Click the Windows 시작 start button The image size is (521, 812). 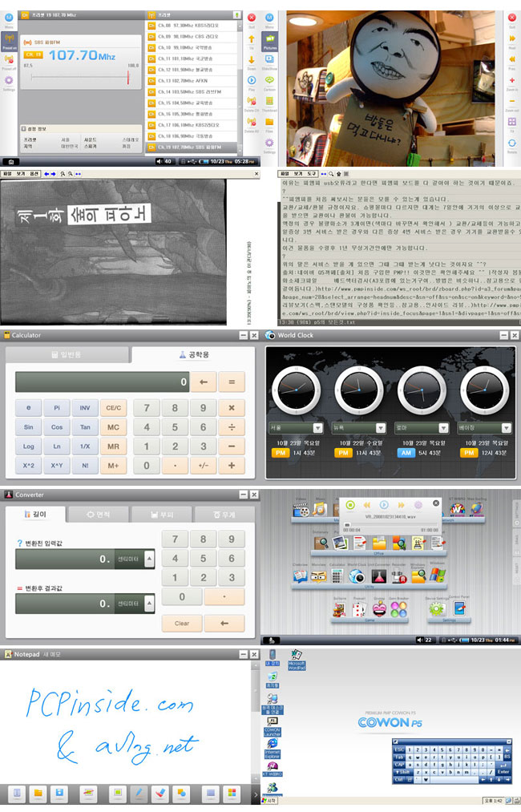tap(269, 801)
